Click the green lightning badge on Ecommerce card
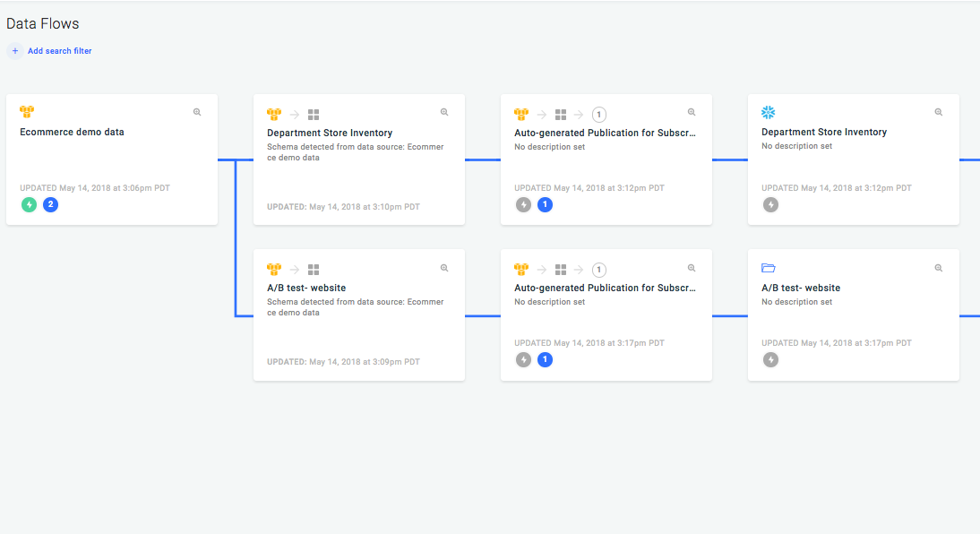 point(29,204)
